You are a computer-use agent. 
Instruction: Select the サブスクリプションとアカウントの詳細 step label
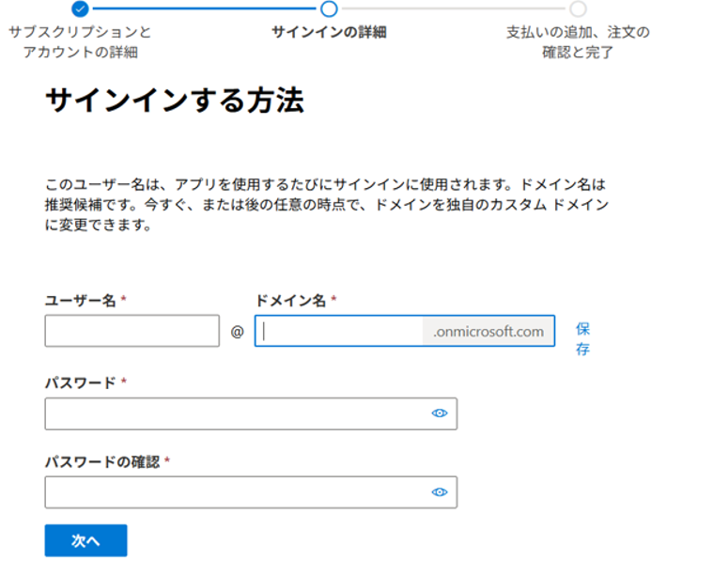click(81, 41)
